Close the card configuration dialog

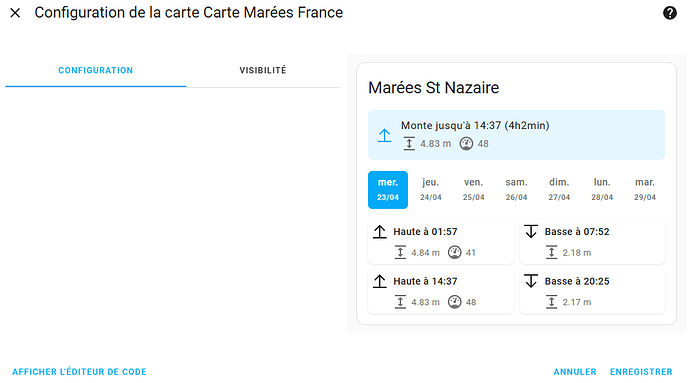pyautogui.click(x=15, y=13)
